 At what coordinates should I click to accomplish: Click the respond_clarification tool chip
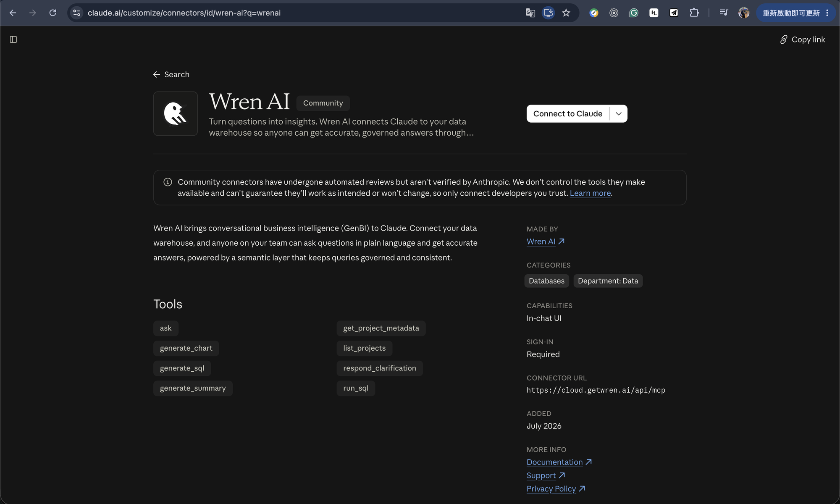(x=379, y=368)
